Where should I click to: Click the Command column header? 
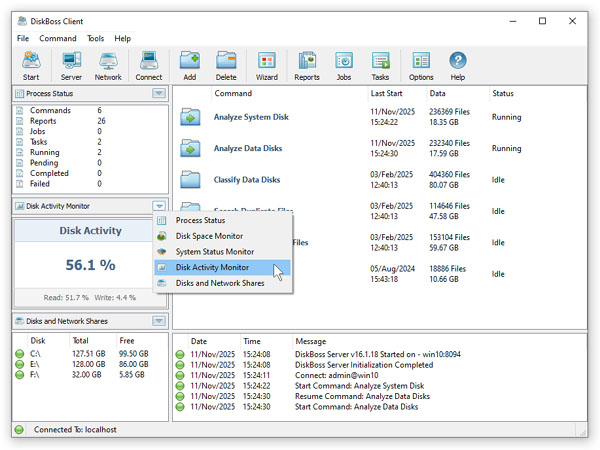[233, 93]
